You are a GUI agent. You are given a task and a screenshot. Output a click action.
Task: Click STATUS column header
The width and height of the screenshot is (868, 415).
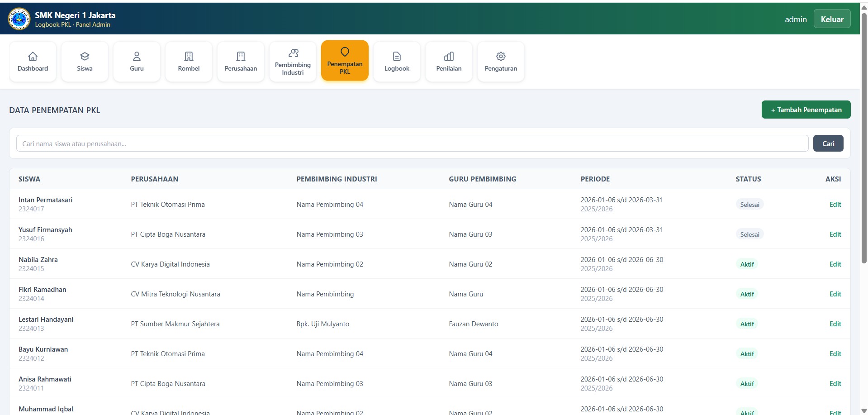pos(748,179)
